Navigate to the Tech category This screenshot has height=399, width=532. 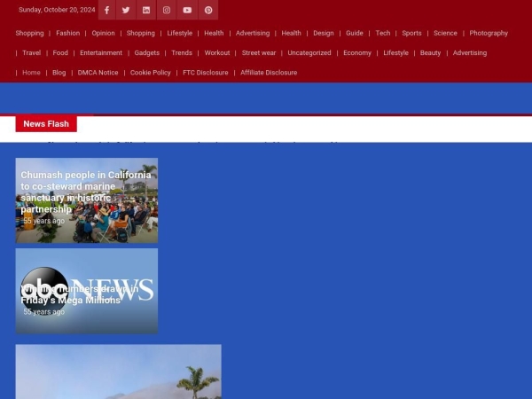click(x=383, y=34)
